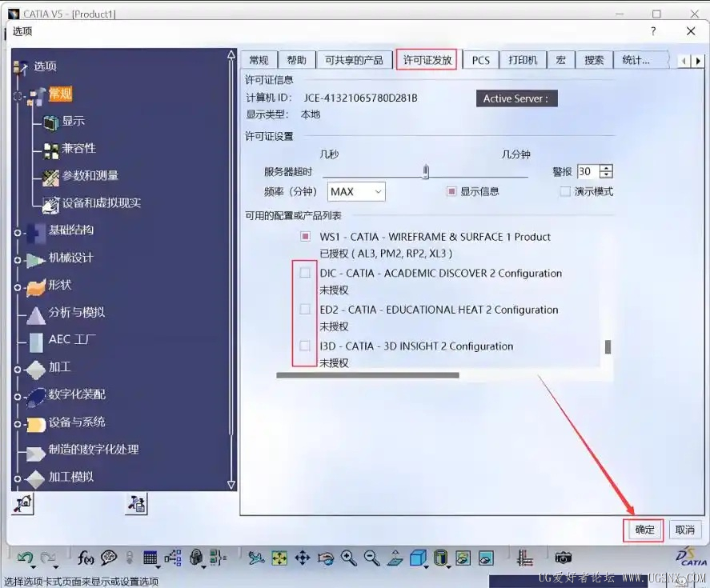Increase the 警报 value with up arrow
This screenshot has height=588, width=710.
pos(606,168)
